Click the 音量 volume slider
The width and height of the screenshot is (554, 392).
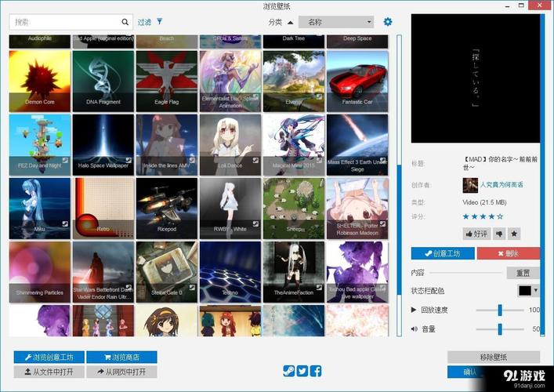tap(500, 329)
